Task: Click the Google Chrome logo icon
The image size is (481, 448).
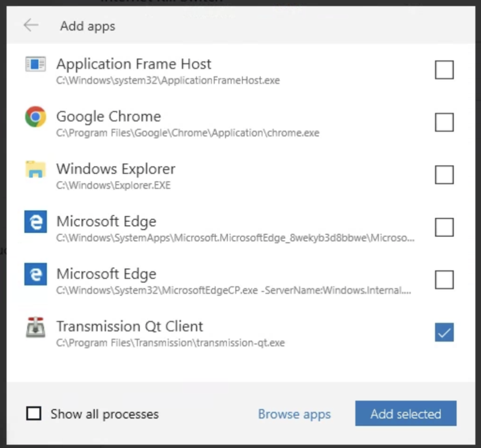Action: [36, 116]
